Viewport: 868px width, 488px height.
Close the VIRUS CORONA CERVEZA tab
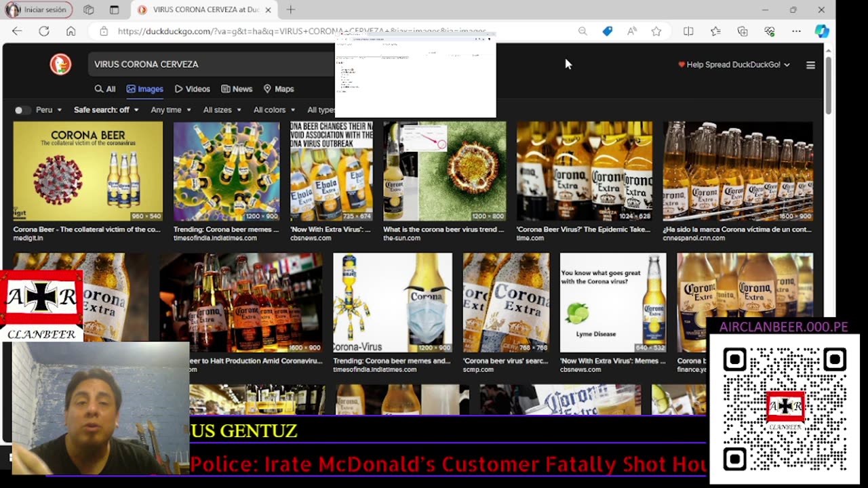point(268,10)
